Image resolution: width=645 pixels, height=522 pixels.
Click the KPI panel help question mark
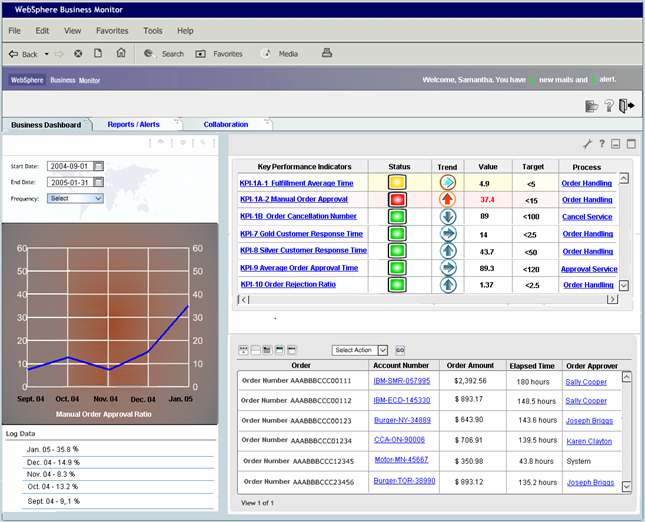click(x=602, y=144)
